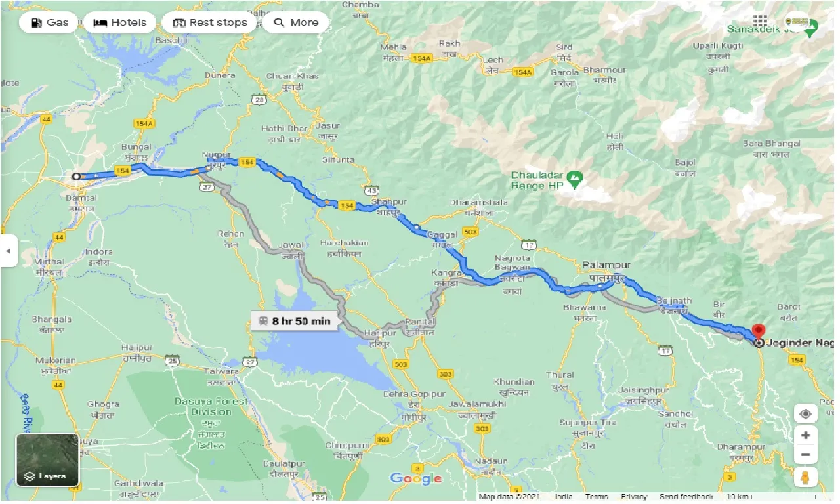The height and width of the screenshot is (504, 840).
Task: Select the route origin circle marker
Action: pyautogui.click(x=76, y=176)
